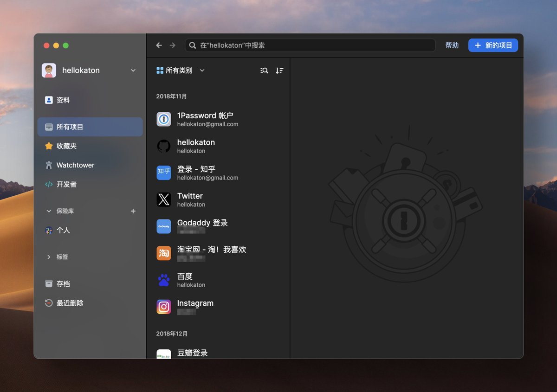Click the card icon beside 所有项目
Screen dimensions: 557x392
49,127
